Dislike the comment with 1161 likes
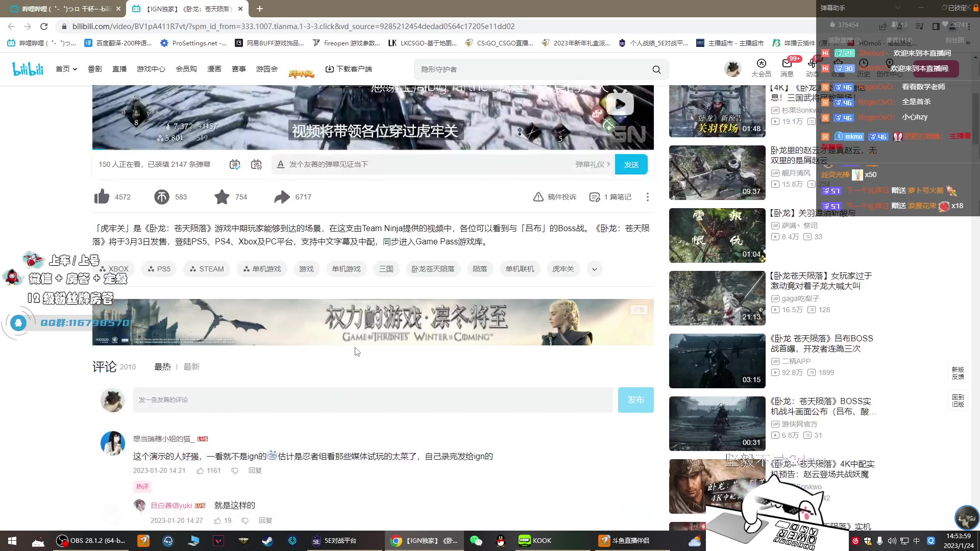Viewport: 980px width, 551px height. [x=235, y=471]
